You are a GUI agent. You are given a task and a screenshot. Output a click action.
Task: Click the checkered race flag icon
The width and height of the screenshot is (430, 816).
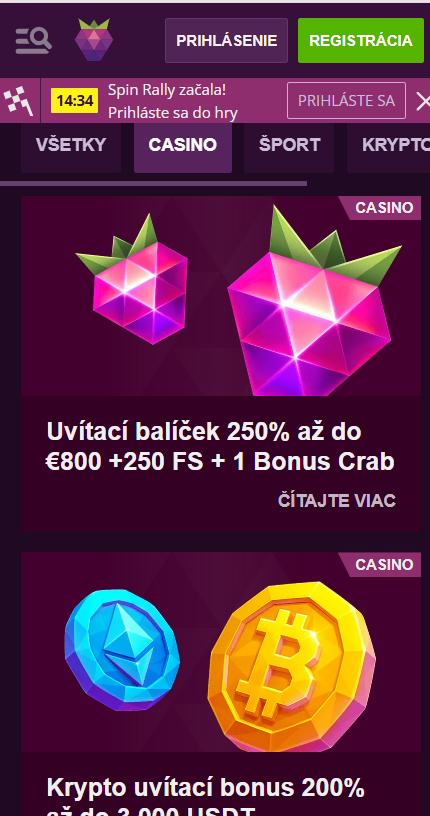[19, 100]
